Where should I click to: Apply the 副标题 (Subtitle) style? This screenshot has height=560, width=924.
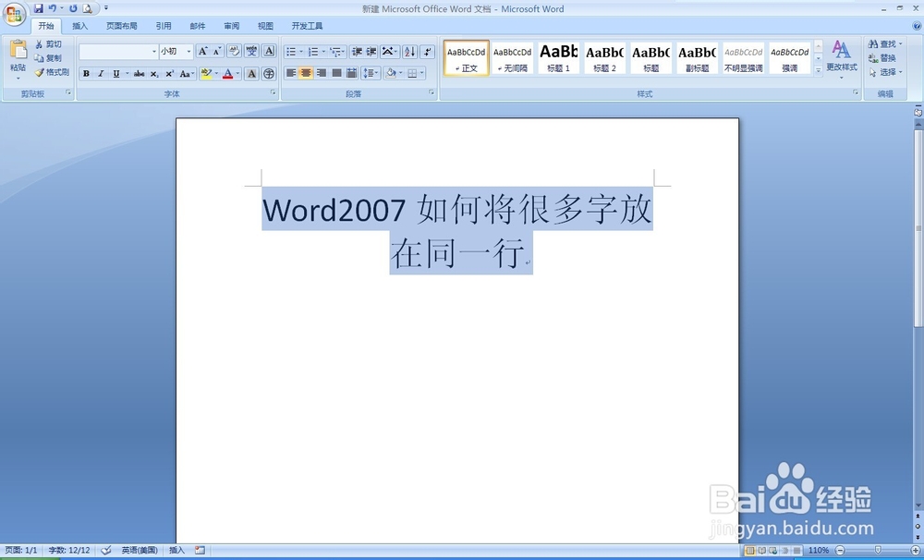697,58
